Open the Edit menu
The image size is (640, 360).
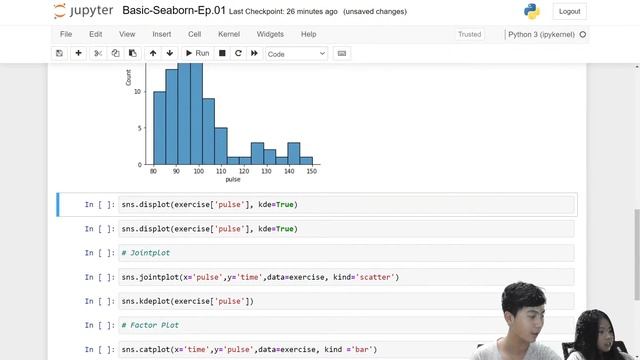coord(96,34)
